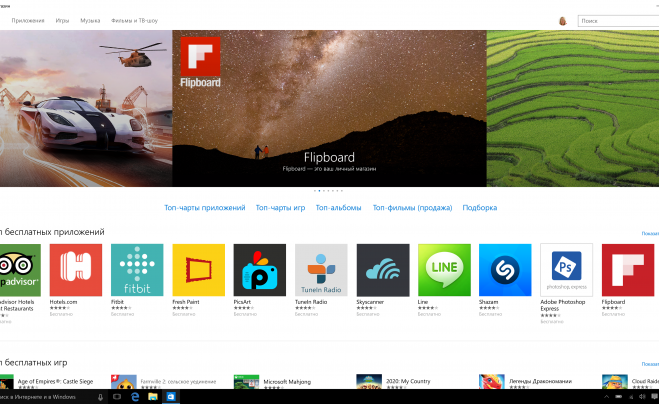Viewport: 659px width, 404px height.
Task: Open the Hotels.com app tile
Action: pos(76,270)
